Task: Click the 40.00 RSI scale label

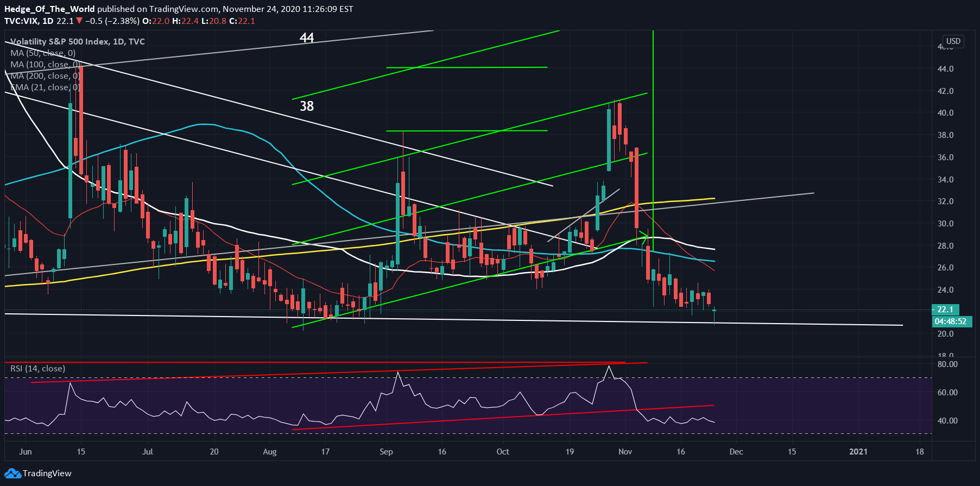Action: click(x=947, y=421)
